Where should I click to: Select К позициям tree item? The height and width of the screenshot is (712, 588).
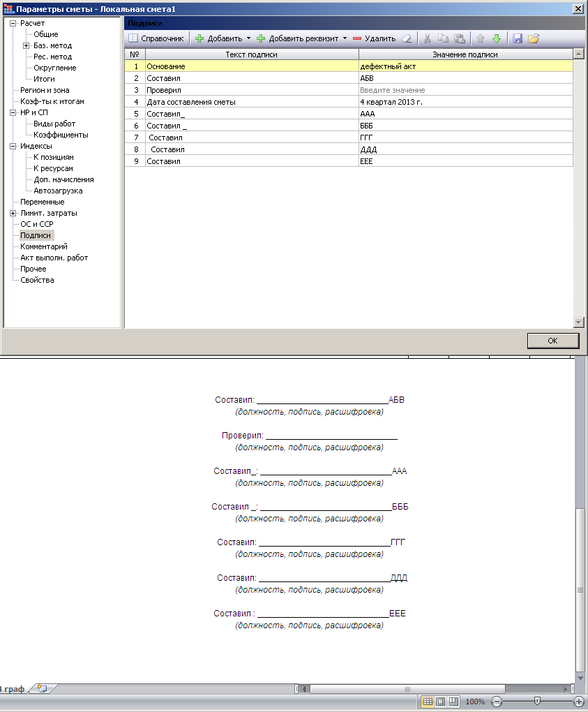(x=54, y=157)
